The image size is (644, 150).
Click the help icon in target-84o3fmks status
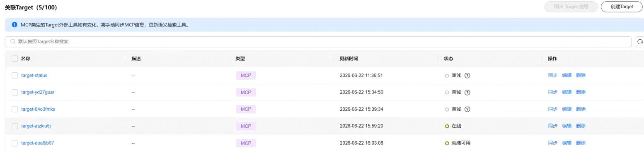(467, 109)
